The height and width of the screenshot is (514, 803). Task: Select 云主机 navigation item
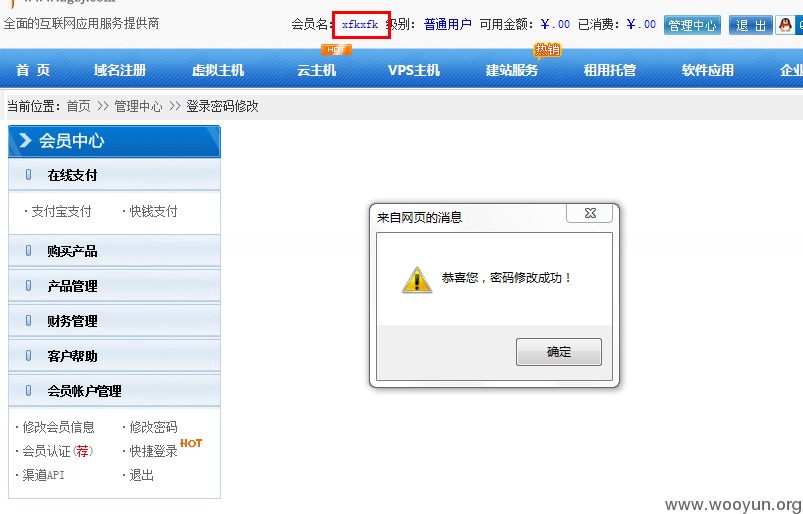point(316,70)
